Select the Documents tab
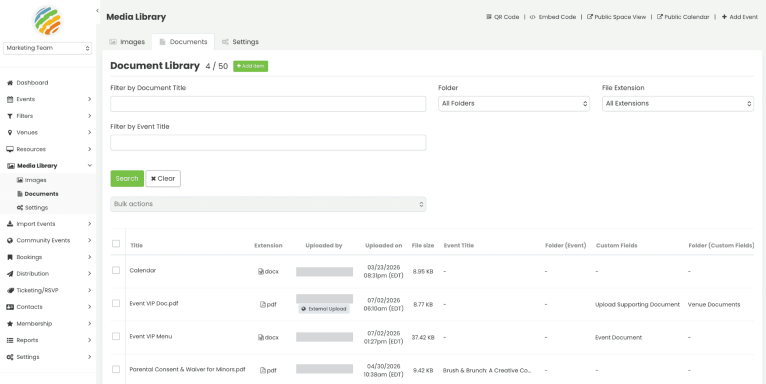The width and height of the screenshot is (766, 384). point(183,42)
